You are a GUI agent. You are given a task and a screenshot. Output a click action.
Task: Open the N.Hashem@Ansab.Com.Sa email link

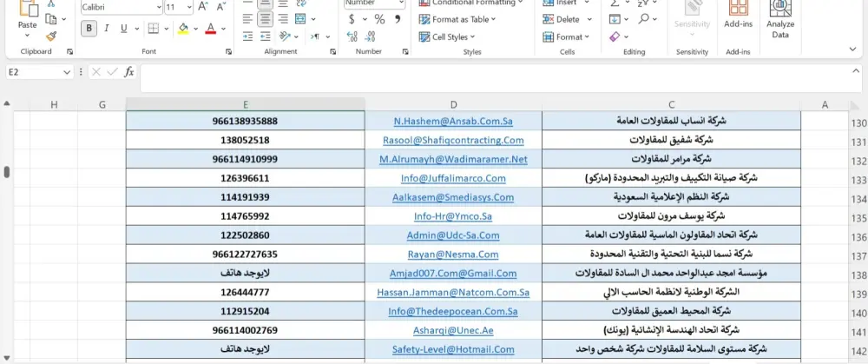click(453, 121)
